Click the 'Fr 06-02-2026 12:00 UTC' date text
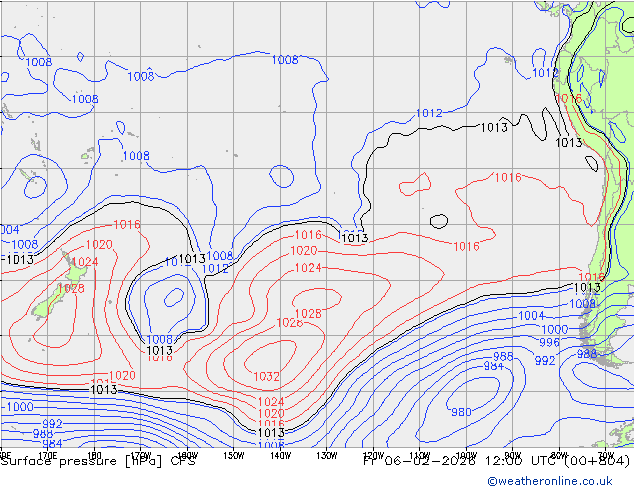 (461, 461)
